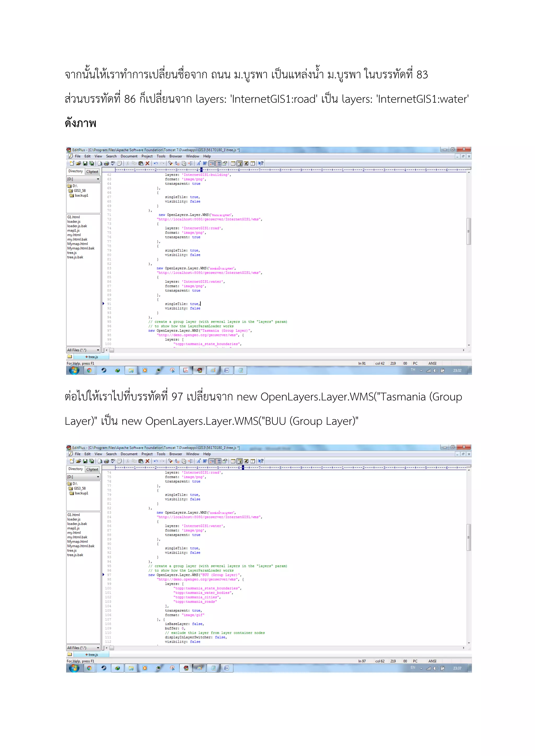The image size is (535, 756).
Task: Open the All Files (*.*) filter dropdown in the upper window
Action: pos(98,350)
